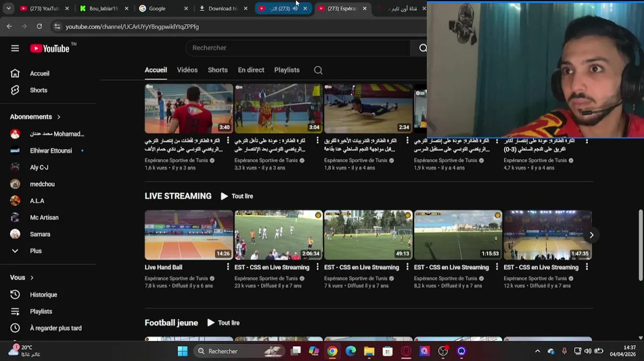Image resolution: width=644 pixels, height=361 pixels.
Task: Open site information icon in address bar
Action: point(57,26)
